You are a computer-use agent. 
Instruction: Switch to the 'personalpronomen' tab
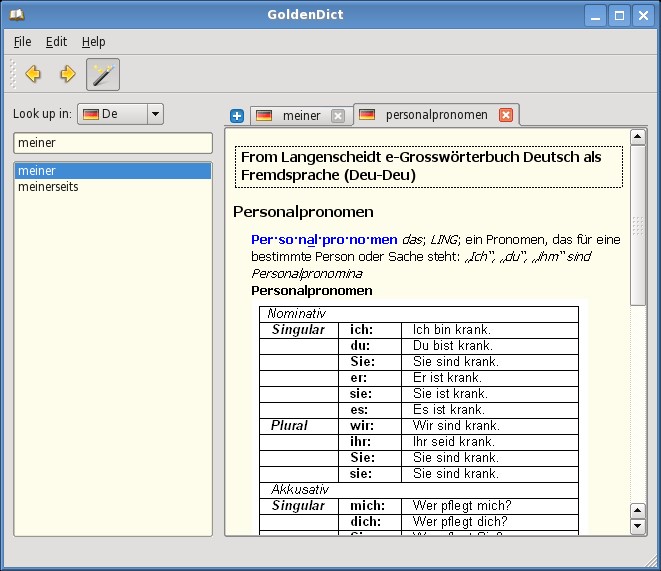click(x=436, y=115)
